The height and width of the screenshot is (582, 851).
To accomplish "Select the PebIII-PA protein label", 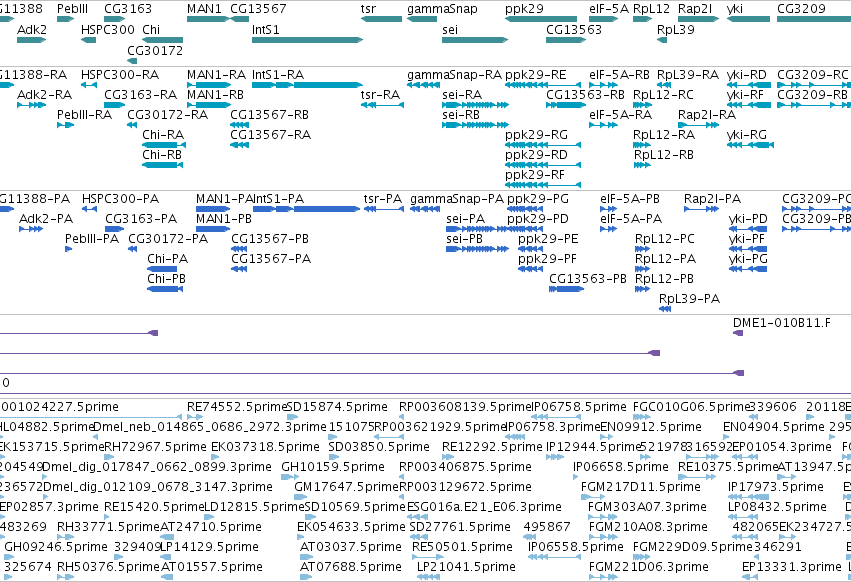I will (92, 239).
